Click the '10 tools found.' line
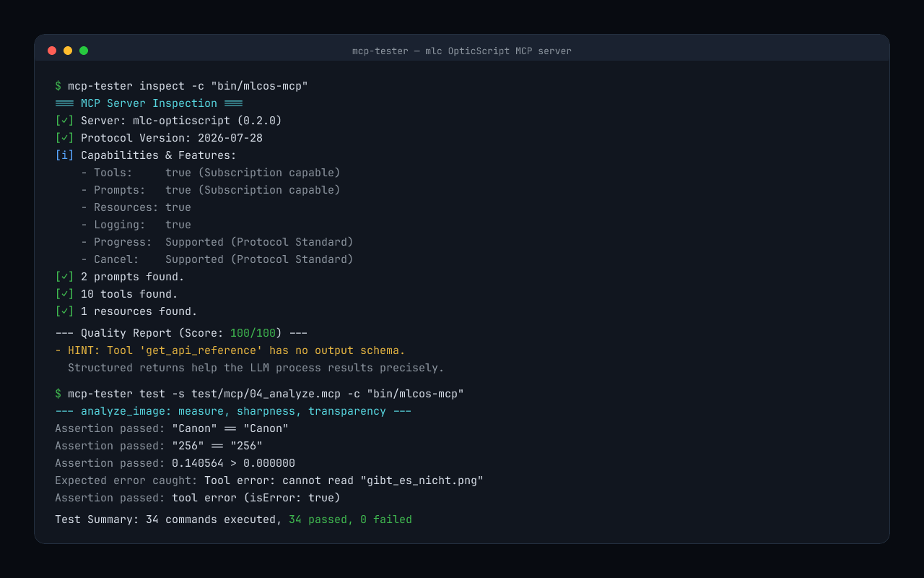The width and height of the screenshot is (924, 578). [116, 294]
